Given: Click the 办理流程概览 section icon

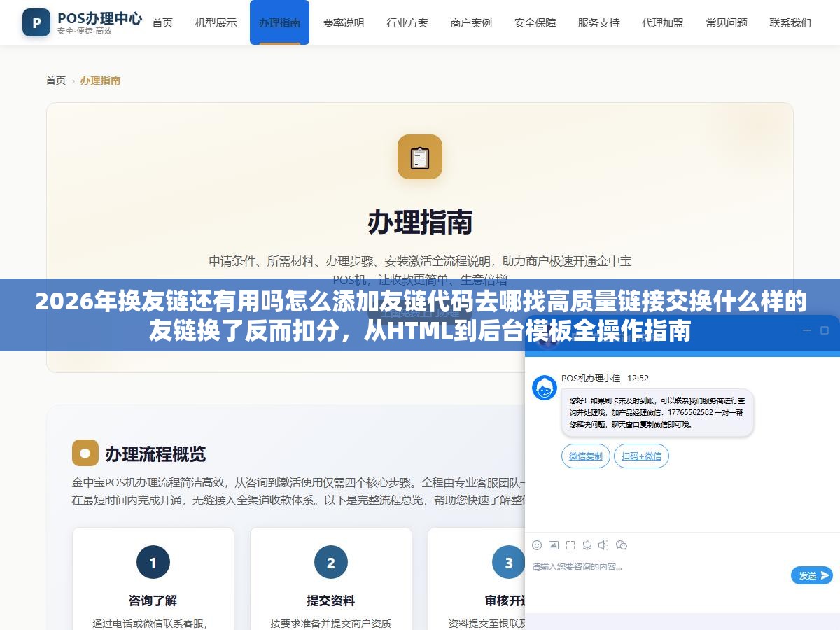Looking at the screenshot, I should [x=85, y=453].
